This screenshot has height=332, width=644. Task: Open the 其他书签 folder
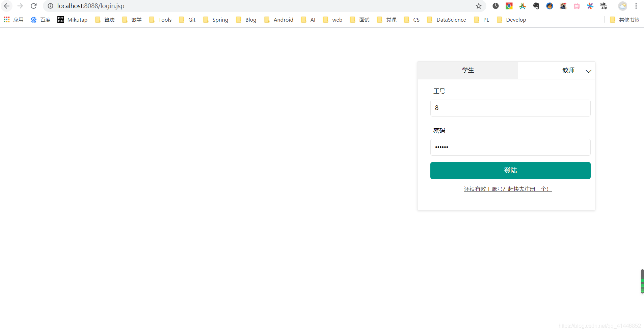pyautogui.click(x=625, y=20)
